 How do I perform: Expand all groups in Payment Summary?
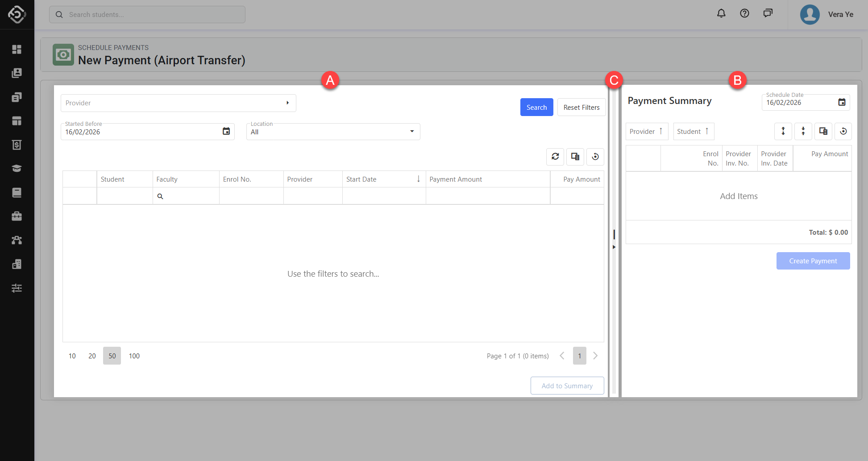tap(783, 131)
